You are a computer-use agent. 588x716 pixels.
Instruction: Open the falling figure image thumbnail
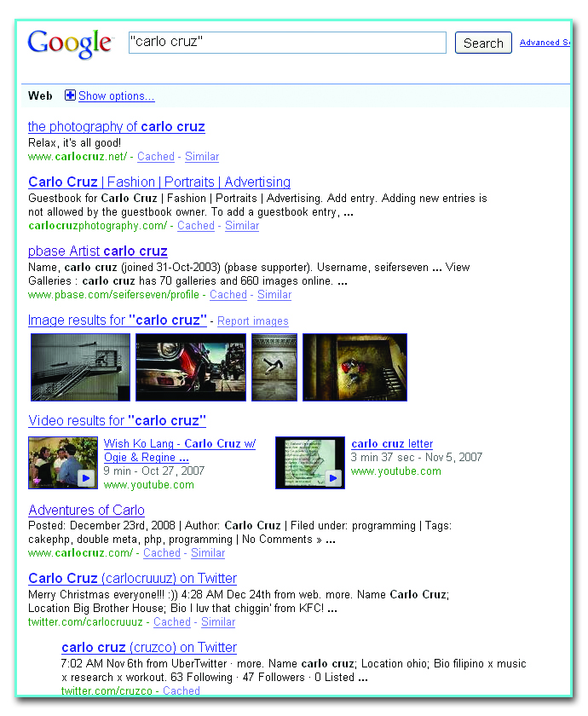tap(274, 367)
